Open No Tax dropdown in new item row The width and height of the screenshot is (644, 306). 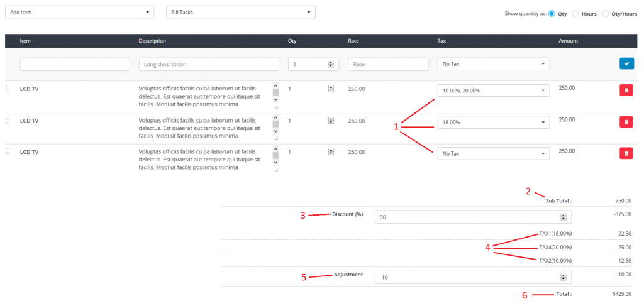coord(493,64)
